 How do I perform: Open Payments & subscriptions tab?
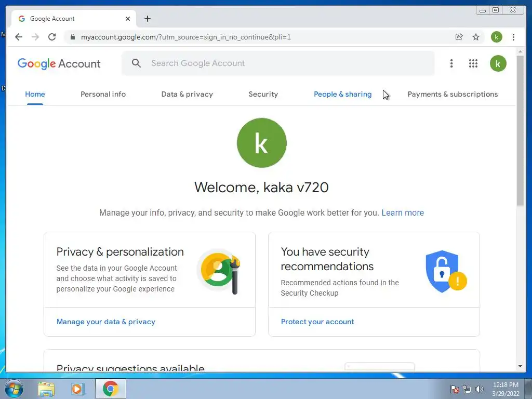point(453,95)
